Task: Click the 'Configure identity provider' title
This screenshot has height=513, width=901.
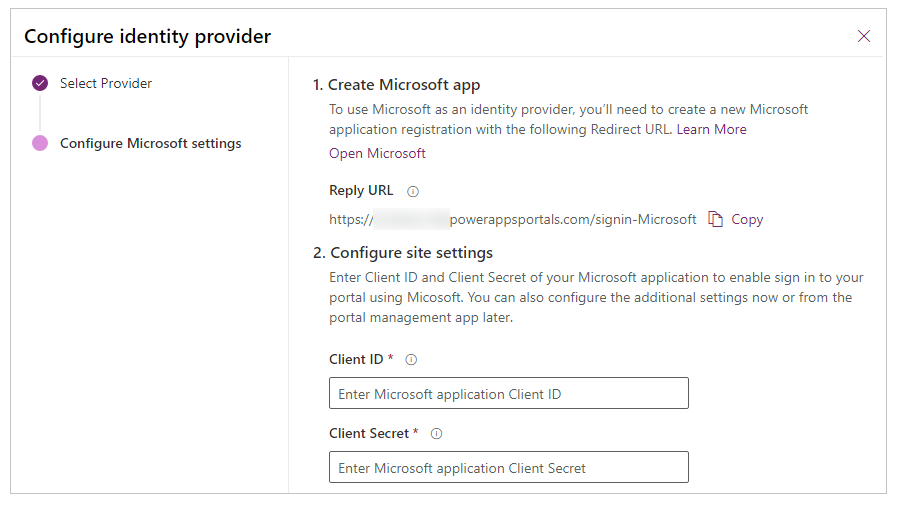Action: (x=148, y=36)
